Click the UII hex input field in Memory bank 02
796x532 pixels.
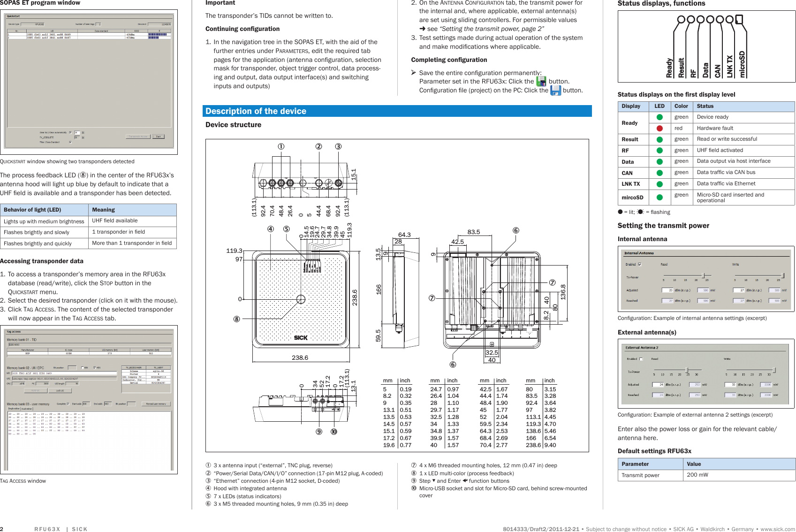64,373
